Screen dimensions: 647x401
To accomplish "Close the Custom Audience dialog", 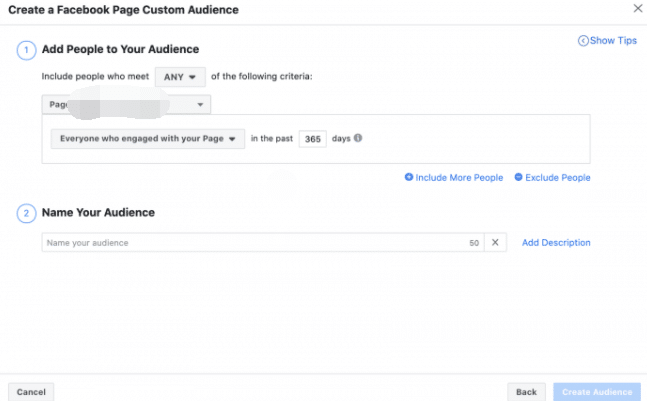I will pos(638,8).
